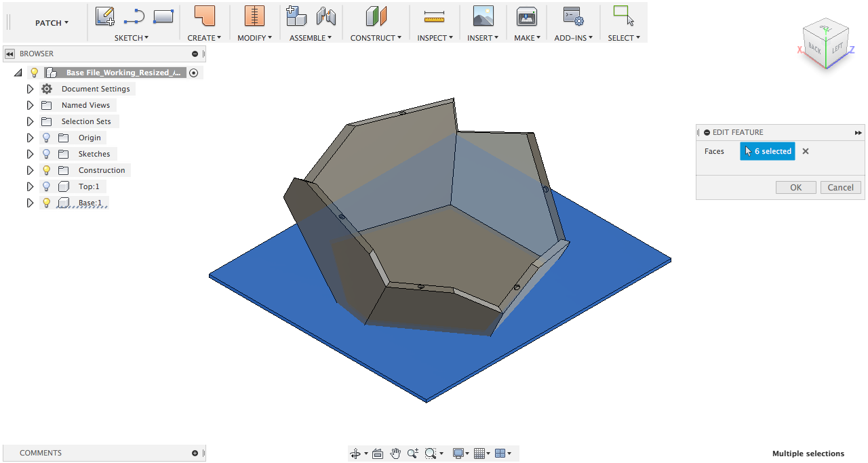868x463 pixels.
Task: Open the MODIFY menu
Action: click(x=254, y=38)
